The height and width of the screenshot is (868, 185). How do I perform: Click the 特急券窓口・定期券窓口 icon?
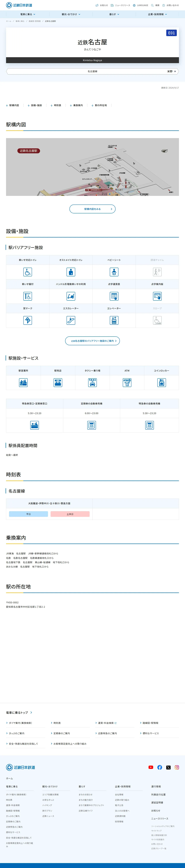point(35,425)
